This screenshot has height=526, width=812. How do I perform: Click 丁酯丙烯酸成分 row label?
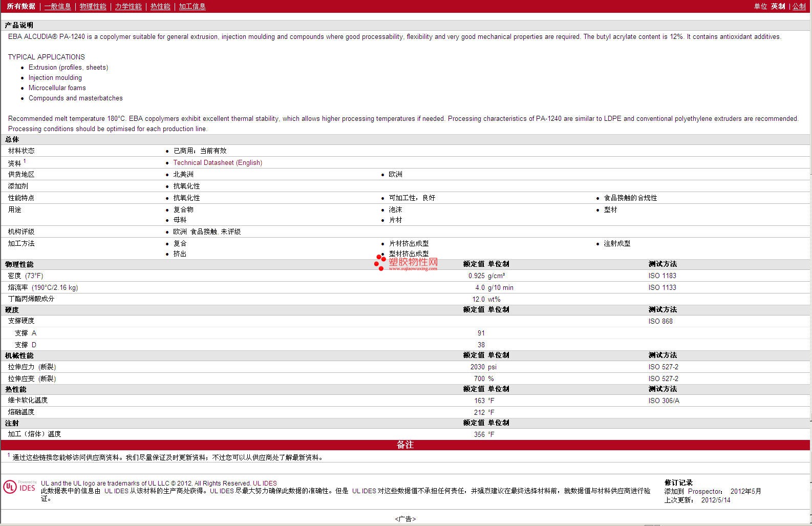coord(31,299)
